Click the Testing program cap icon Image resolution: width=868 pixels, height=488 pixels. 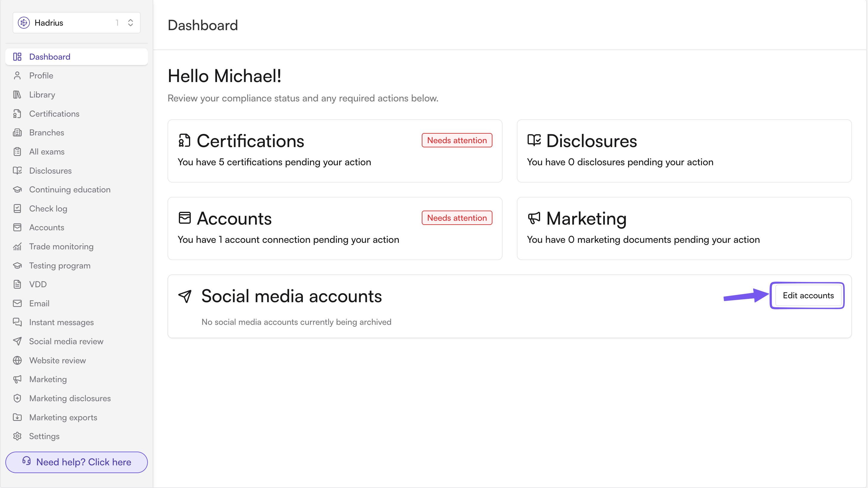(x=17, y=266)
